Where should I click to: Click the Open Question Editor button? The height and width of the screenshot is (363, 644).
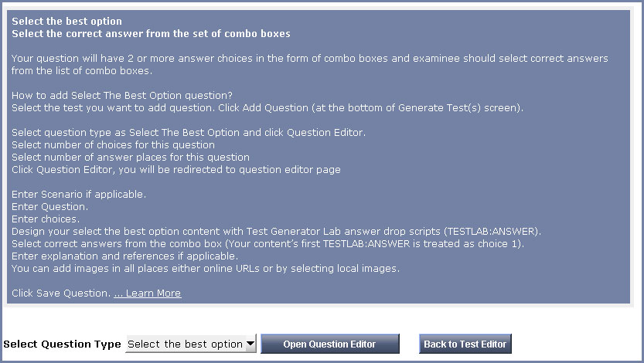[329, 344]
